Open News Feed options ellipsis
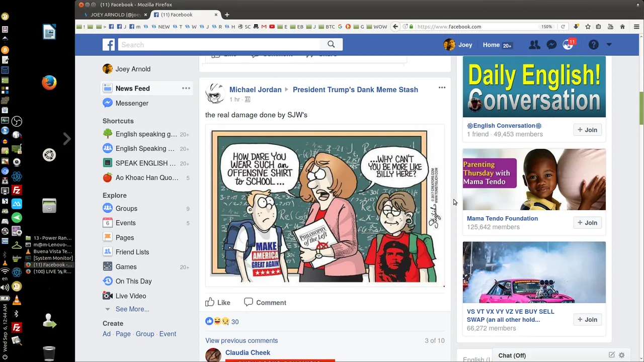 (186, 88)
